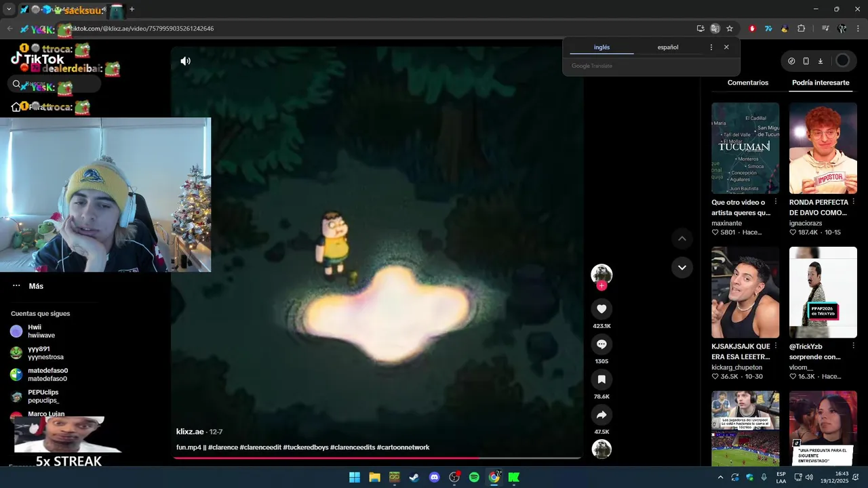Open the Chrome extensions puzzle icon
Image resolution: width=868 pixels, height=488 pixels.
coord(801,28)
